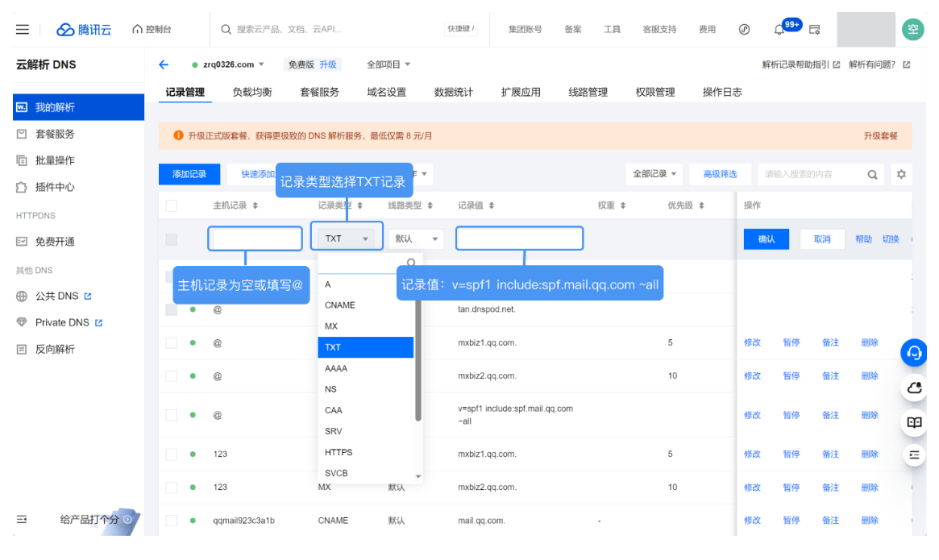Viewport: 939px width, 560px height.
Task: Click the Tencent Cloud logo
Action: (84, 29)
